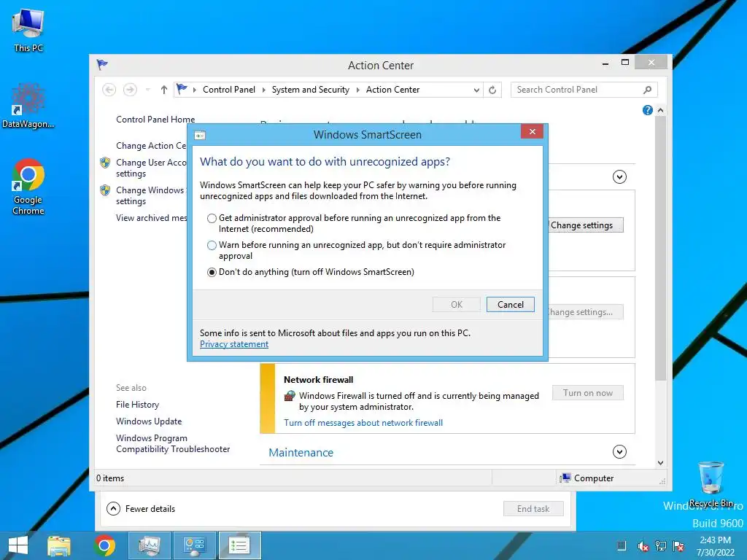747x560 pixels.
Task: Click Maintenance section heading
Action: tap(301, 452)
